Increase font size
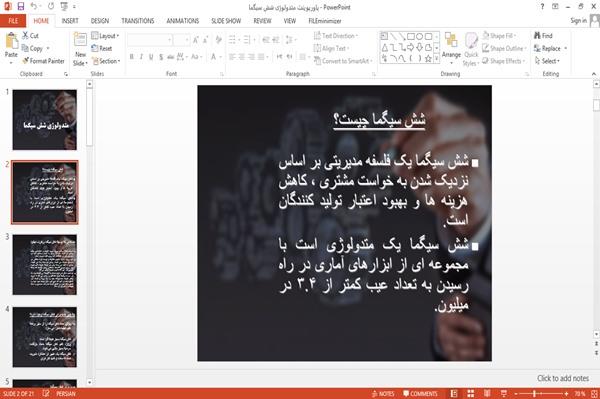 (196, 40)
